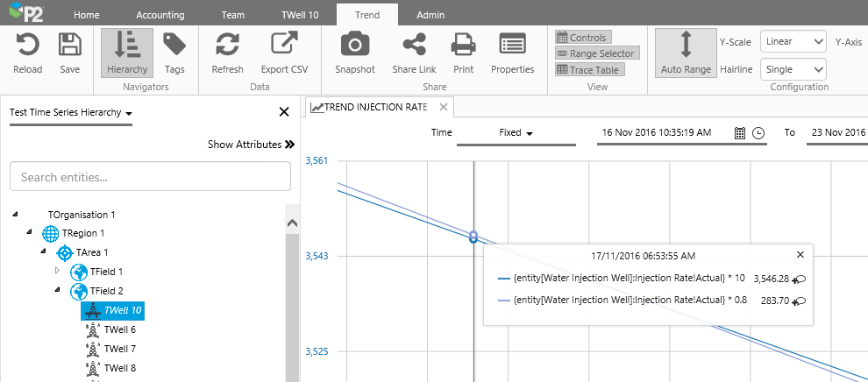
Task: Select TOrganisation 1 in the tree
Action: click(82, 215)
